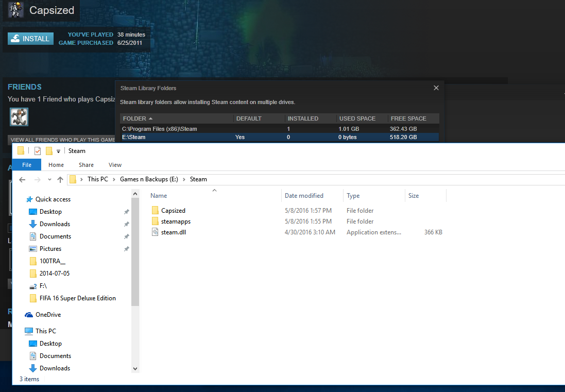Click the address bar folder icon
Image resolution: width=565 pixels, height=392 pixels.
73,179
